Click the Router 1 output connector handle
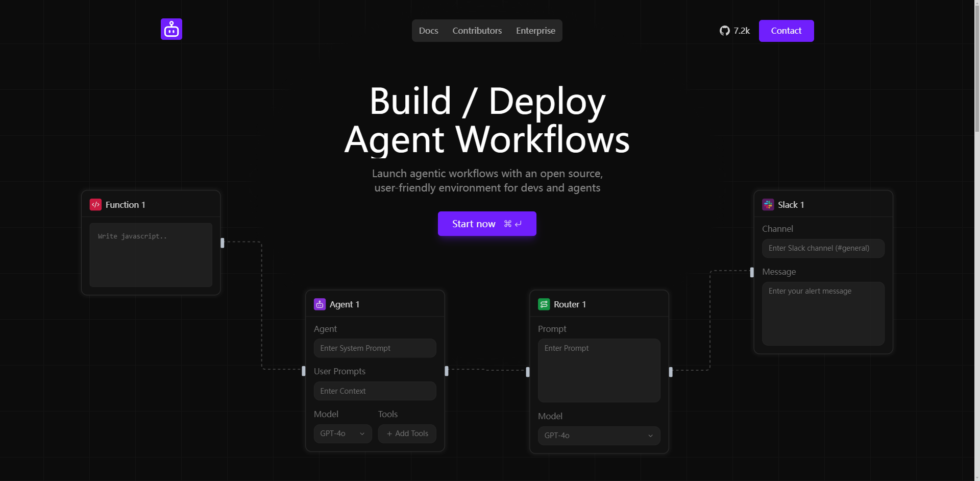The height and width of the screenshot is (481, 980). tap(671, 372)
